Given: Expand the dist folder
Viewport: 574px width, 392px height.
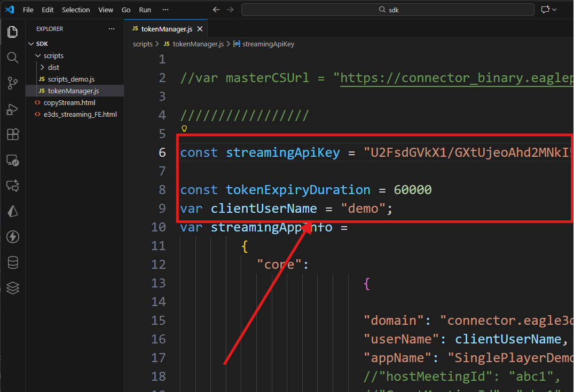Looking at the screenshot, I should coord(53,67).
